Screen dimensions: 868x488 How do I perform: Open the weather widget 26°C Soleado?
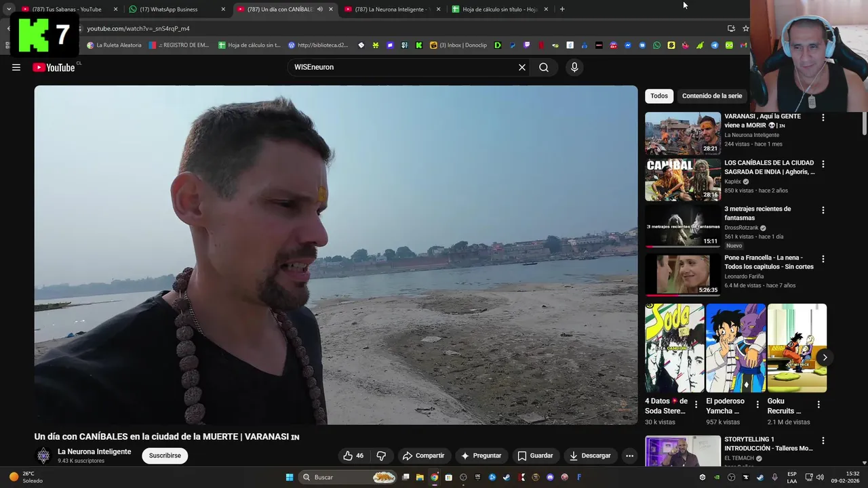24,477
